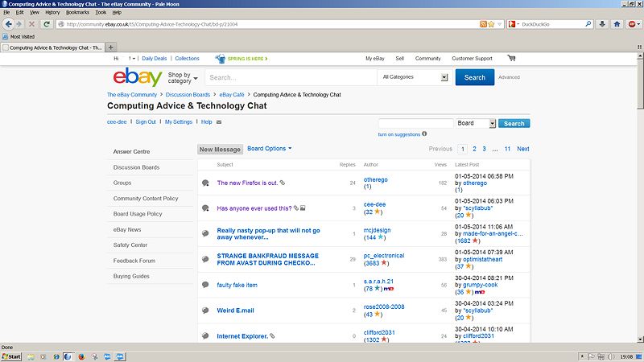Open the File menu
Viewport: 644px width, 362px height.
(x=6, y=12)
